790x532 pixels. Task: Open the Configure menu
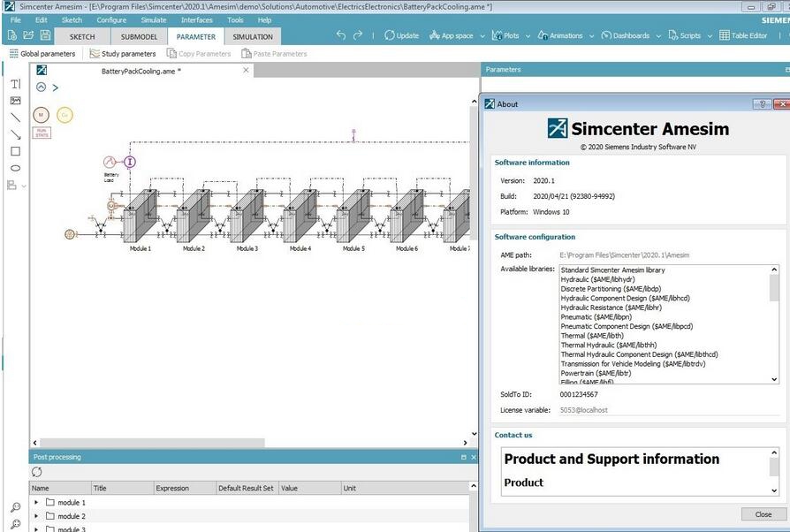[111, 20]
